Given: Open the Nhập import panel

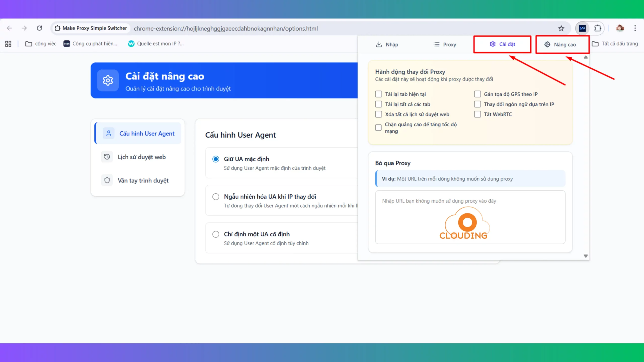Looking at the screenshot, I should [x=387, y=44].
